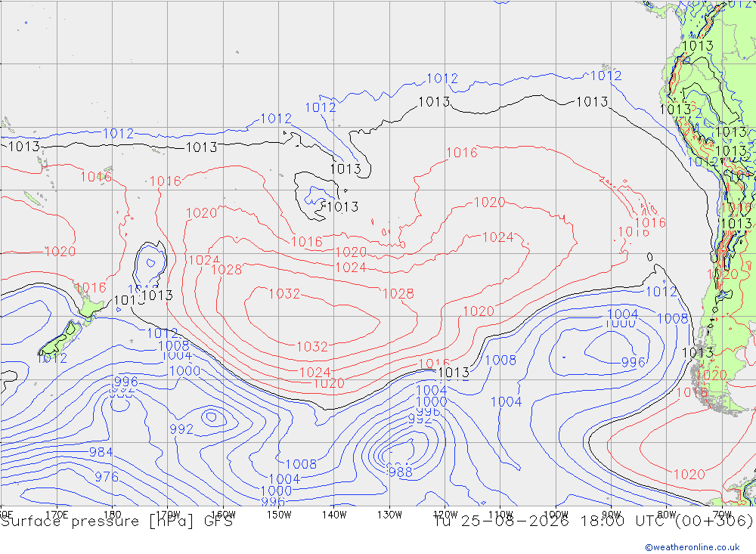This screenshot has height=554, width=756.
Task: Click the 110W longitude axis label
Action: [500, 515]
